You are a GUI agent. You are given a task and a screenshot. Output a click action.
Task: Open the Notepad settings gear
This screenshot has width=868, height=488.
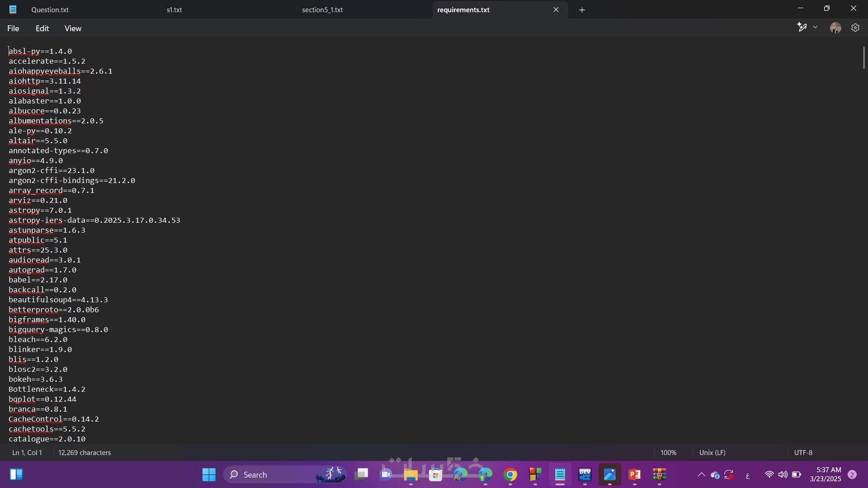tap(855, 28)
